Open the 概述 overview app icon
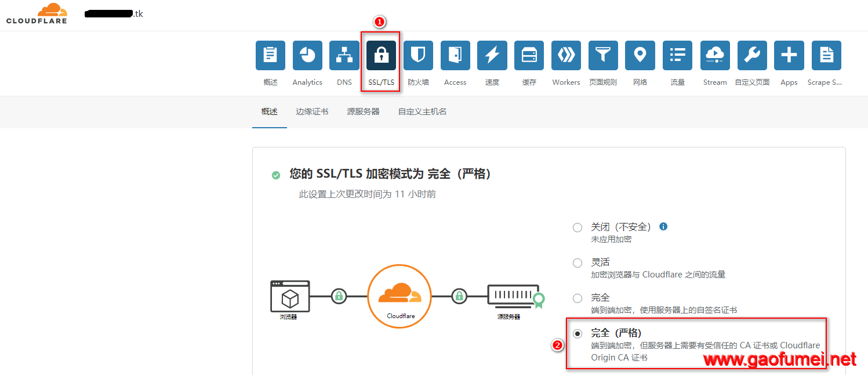The width and height of the screenshot is (868, 375). 270,56
